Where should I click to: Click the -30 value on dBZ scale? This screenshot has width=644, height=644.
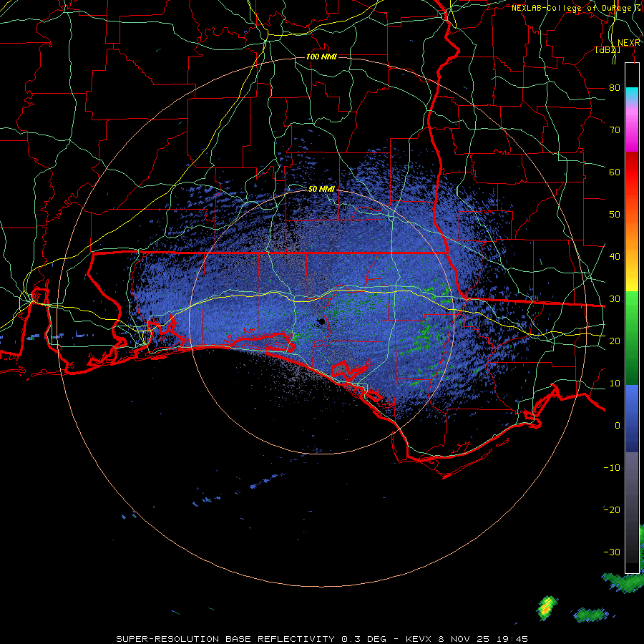coord(612,552)
